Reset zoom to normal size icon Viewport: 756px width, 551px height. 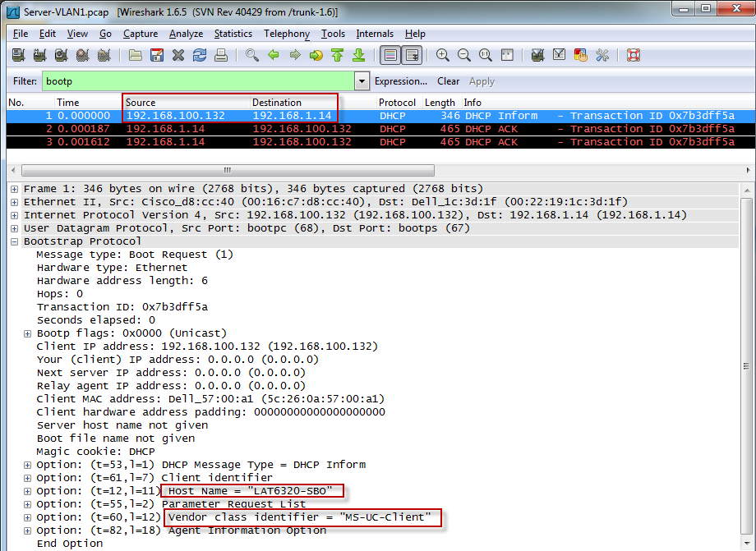tap(486, 55)
